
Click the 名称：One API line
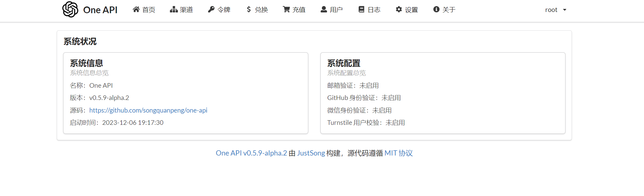(91, 86)
